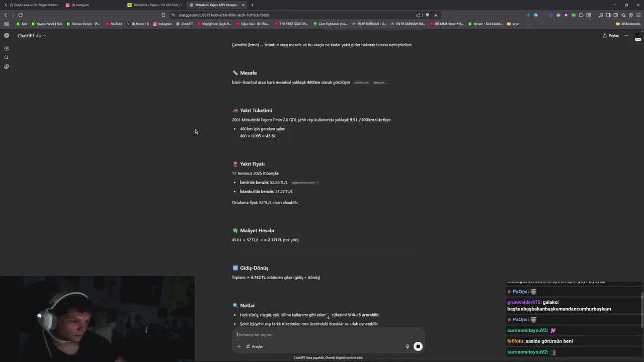Open ChatGPT 4o model selector dropdown
The width and height of the screenshot is (644, 362).
pyautogui.click(x=31, y=36)
